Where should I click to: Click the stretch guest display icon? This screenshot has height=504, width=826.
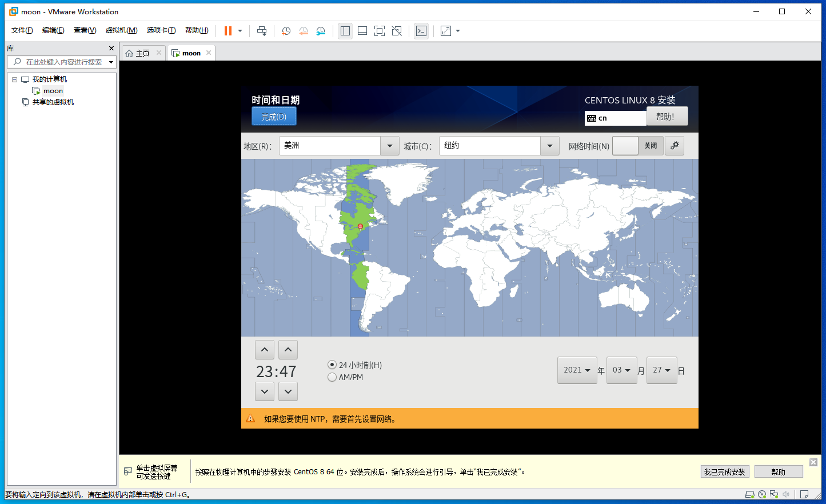click(446, 31)
